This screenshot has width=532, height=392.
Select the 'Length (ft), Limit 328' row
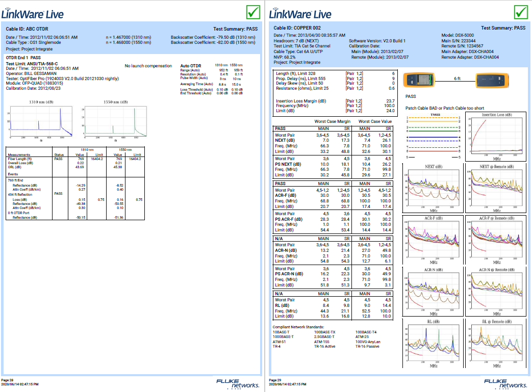pos(335,73)
